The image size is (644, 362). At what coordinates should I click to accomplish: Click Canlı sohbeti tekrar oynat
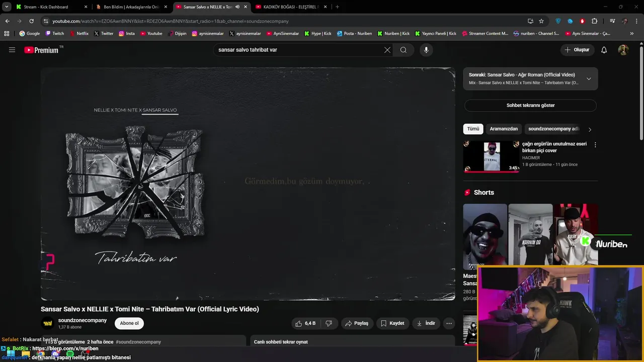click(281, 342)
